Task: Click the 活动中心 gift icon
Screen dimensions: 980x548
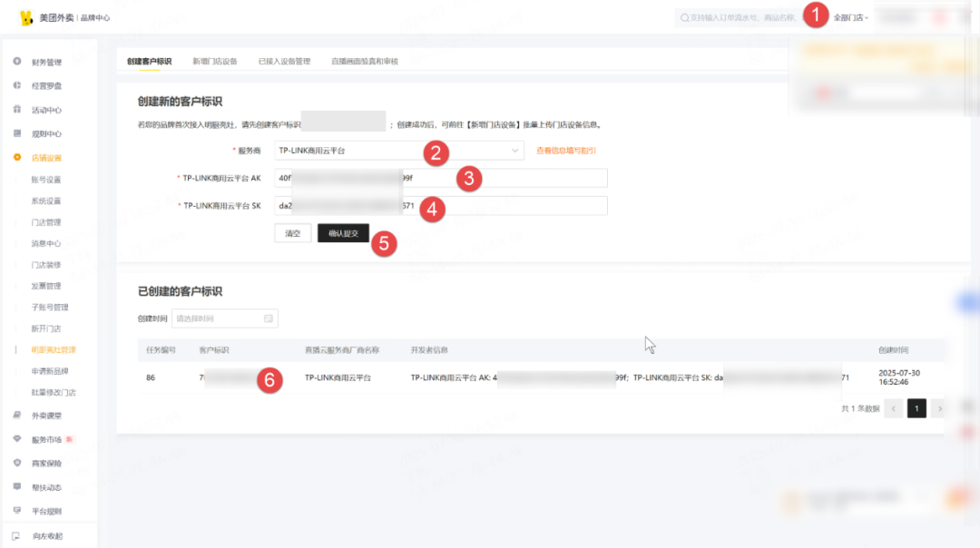Action: tap(17, 110)
